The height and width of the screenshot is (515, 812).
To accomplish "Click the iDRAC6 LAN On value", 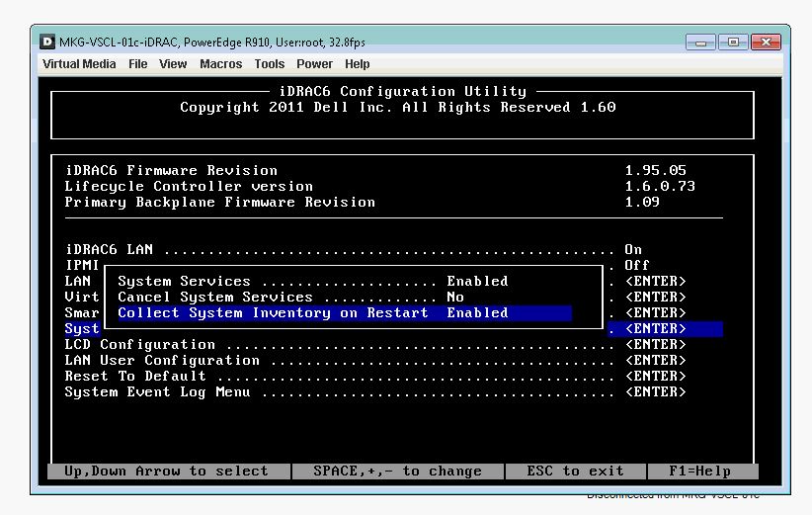I will [633, 250].
